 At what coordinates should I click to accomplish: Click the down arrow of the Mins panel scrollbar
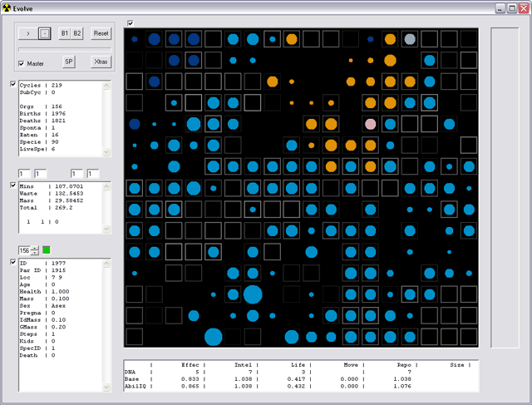106,230
